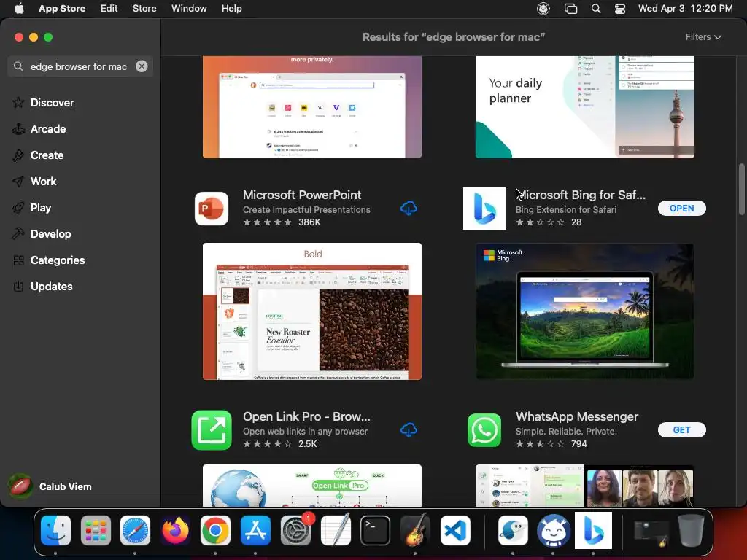Launch Firefox from the Dock
This screenshot has height=560, width=747.
pyautogui.click(x=175, y=531)
